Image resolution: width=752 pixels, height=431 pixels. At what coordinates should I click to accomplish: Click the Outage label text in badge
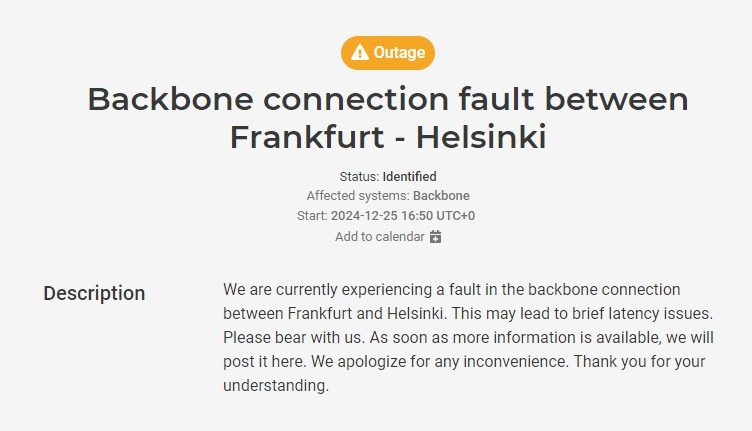coord(400,53)
